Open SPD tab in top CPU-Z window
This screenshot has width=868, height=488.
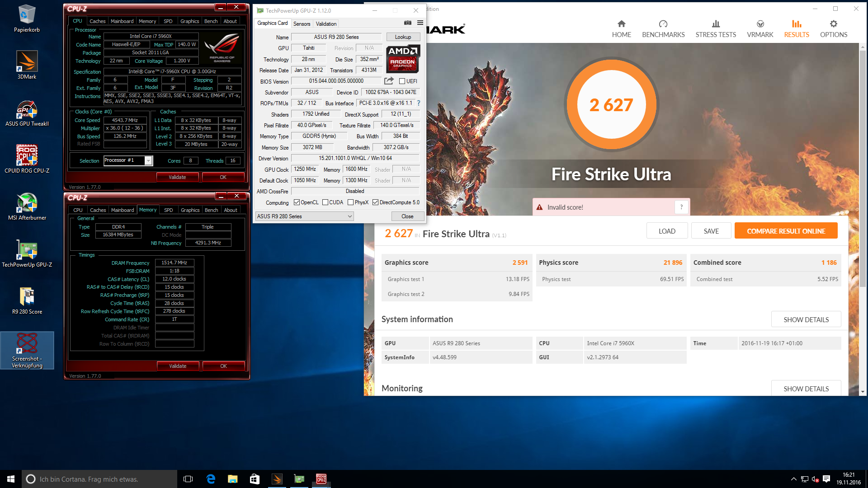[x=168, y=21]
